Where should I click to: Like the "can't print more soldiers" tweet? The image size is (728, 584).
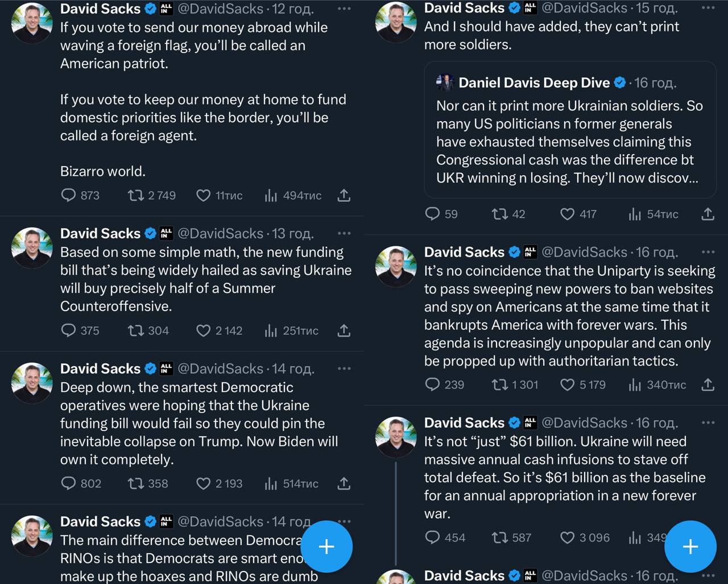point(567,214)
